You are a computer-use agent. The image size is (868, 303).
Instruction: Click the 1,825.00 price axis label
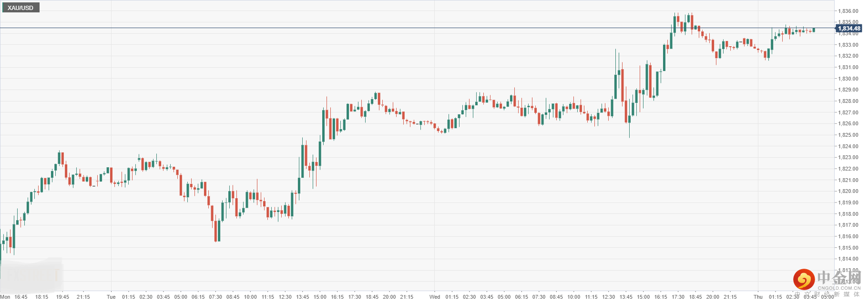pyautogui.click(x=848, y=135)
